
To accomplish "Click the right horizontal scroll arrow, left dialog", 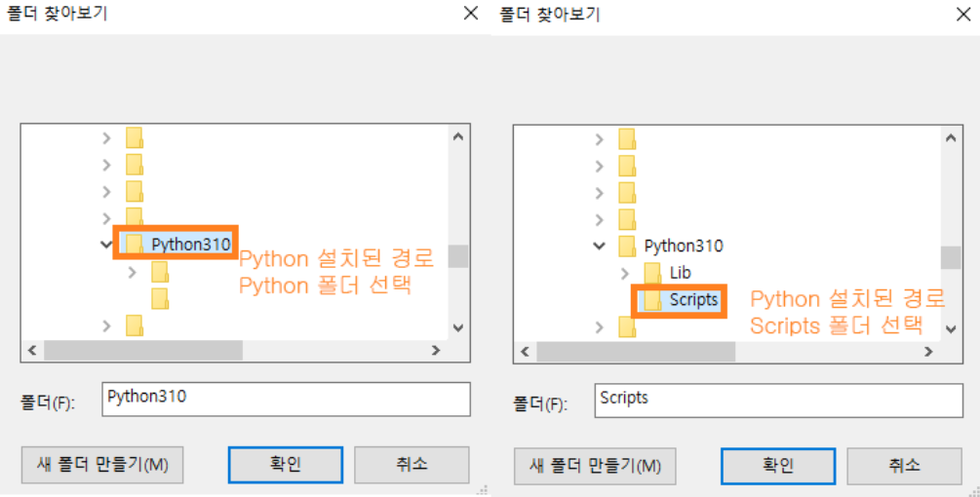I will click(x=436, y=350).
